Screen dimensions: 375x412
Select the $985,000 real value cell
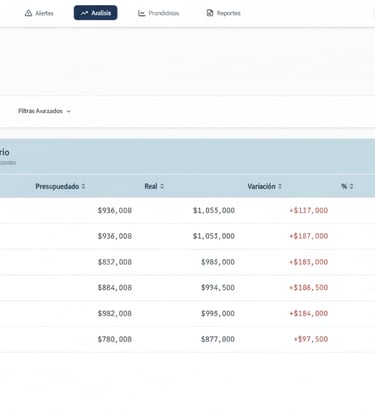click(x=218, y=262)
